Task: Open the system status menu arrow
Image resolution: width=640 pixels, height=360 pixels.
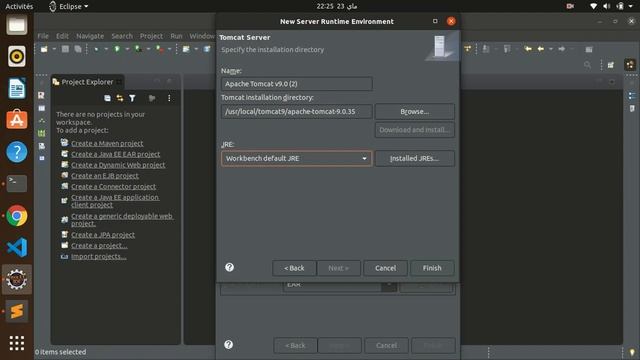Action: click(x=631, y=6)
